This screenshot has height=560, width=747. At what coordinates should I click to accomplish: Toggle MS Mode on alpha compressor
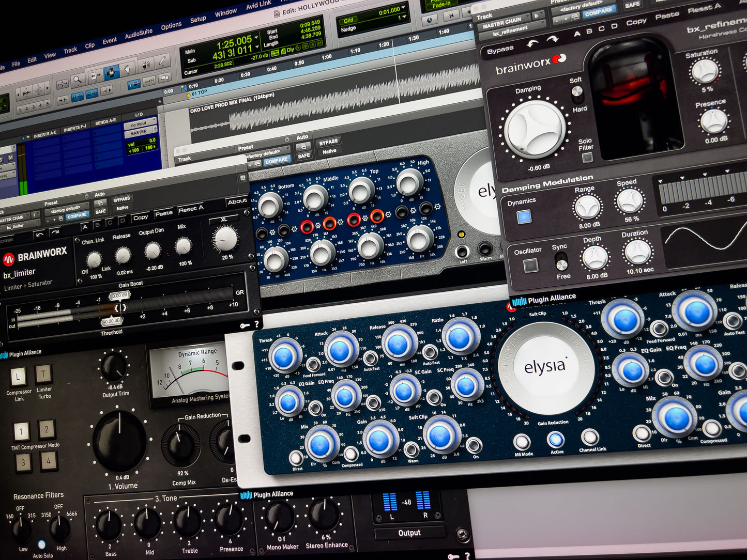522,442
